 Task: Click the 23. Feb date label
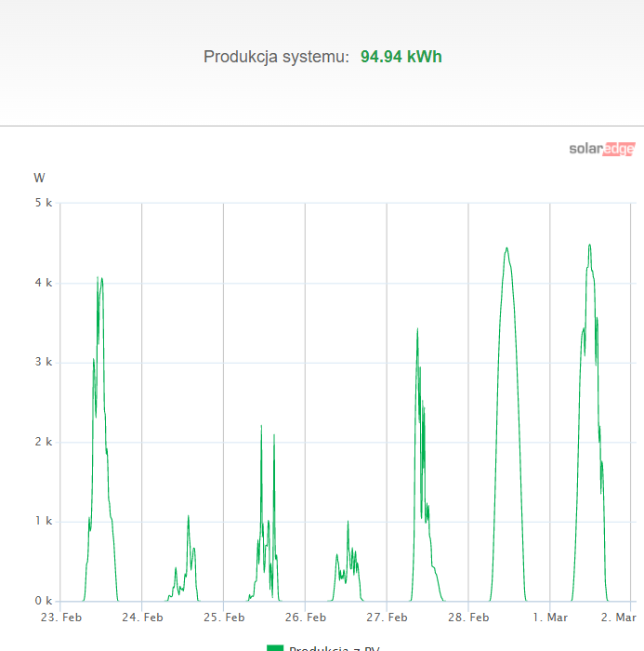click(x=59, y=617)
